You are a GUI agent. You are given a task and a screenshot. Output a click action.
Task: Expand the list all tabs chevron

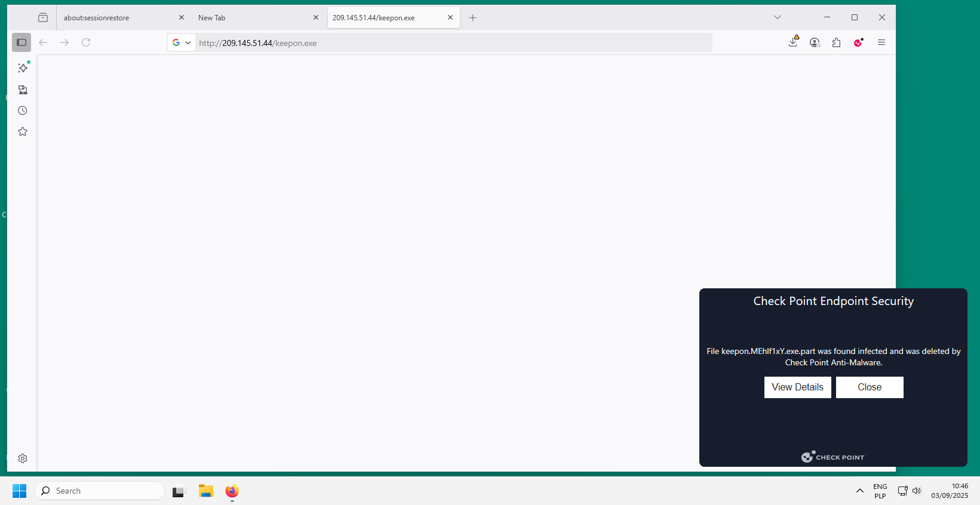click(777, 17)
